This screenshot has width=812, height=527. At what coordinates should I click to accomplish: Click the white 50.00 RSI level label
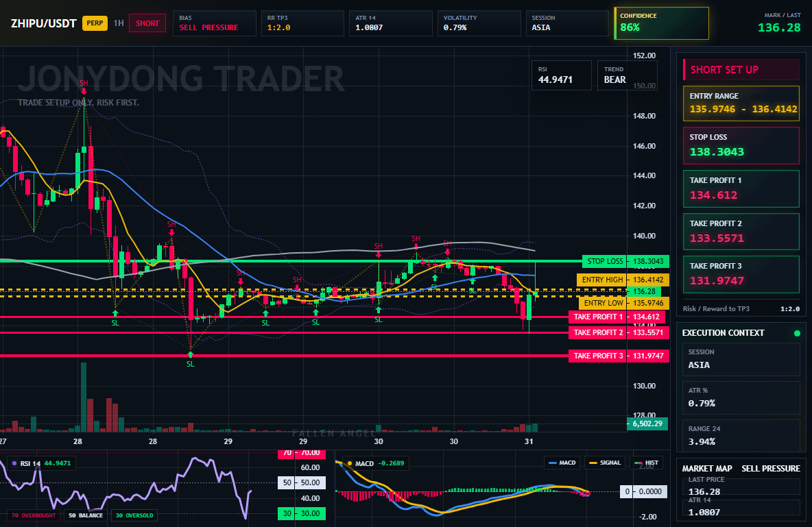point(302,483)
